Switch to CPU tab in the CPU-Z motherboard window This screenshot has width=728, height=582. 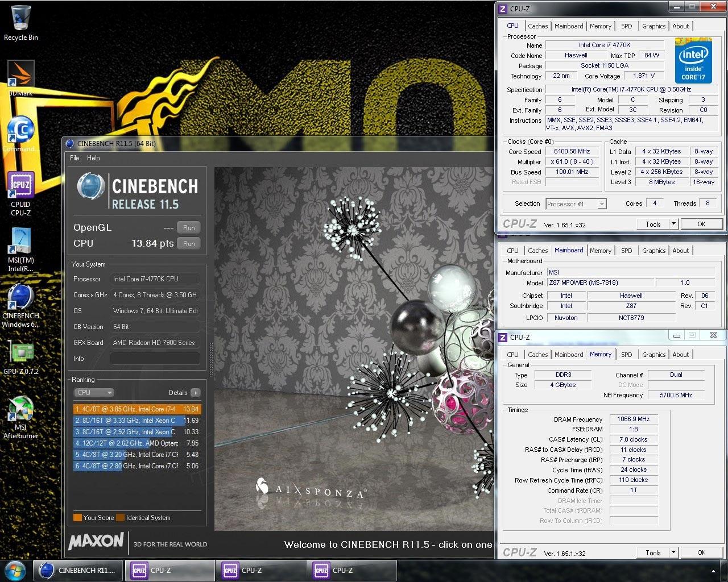(512, 251)
